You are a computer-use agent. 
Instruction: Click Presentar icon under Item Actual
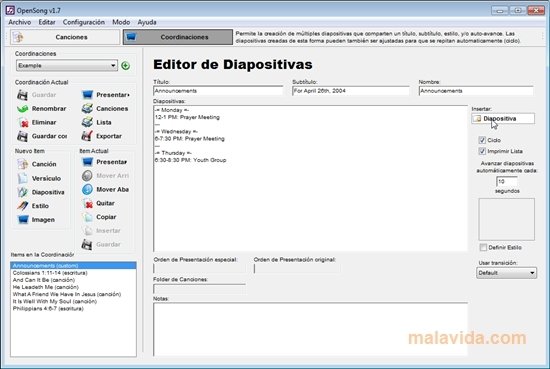(87, 162)
